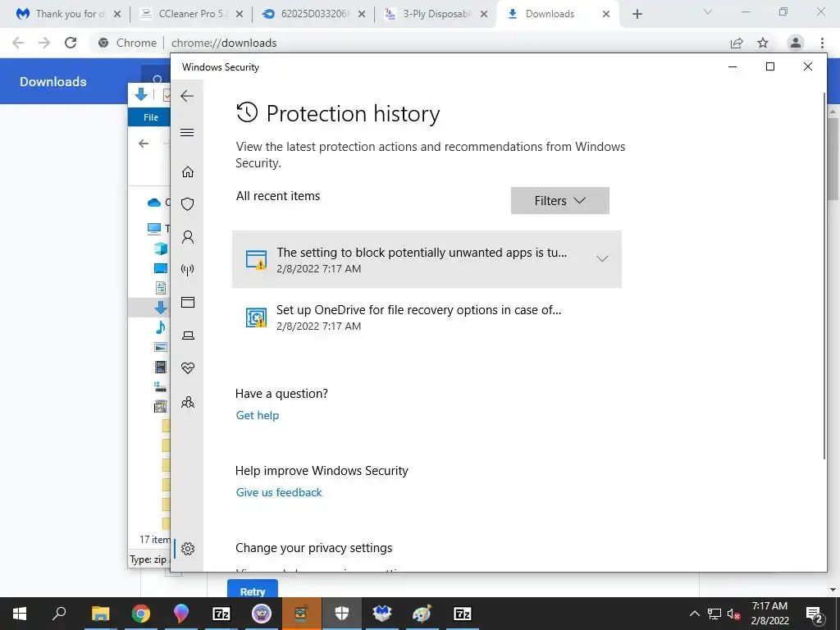Open Firewall & network protection icon

click(188, 269)
